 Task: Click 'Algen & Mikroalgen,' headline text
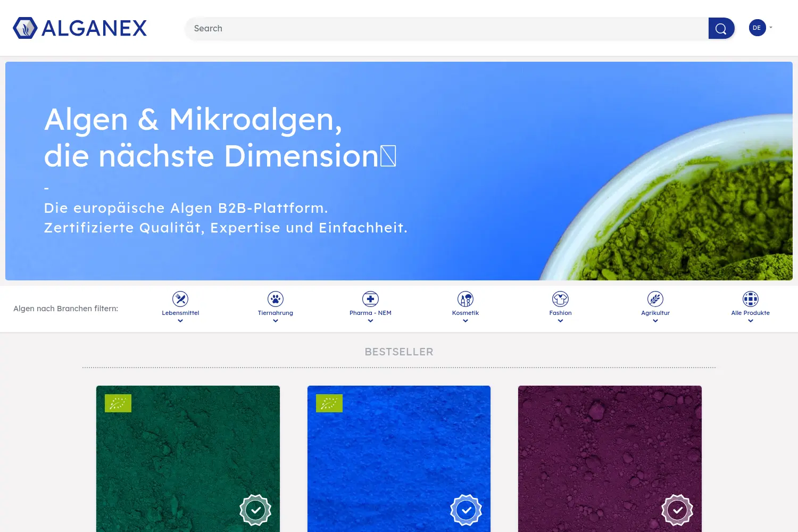(193, 120)
